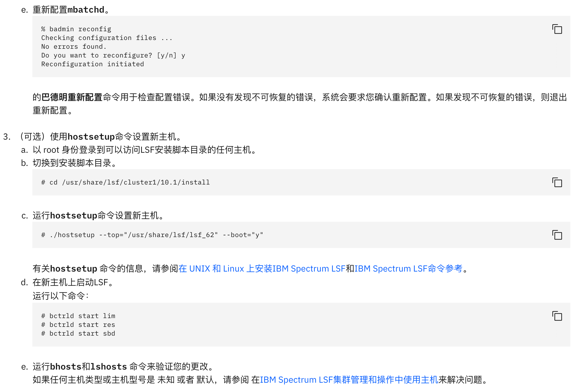
Task: Click the bold lshosts command name
Action: (x=108, y=367)
